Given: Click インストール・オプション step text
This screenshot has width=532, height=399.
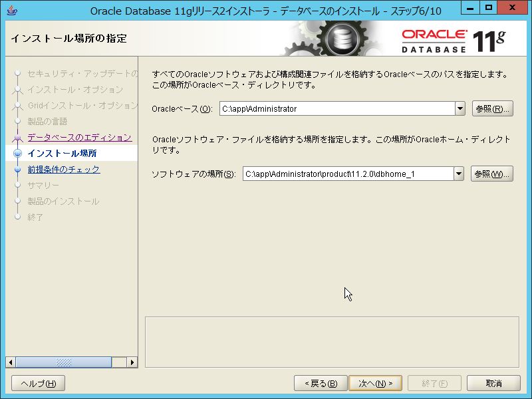Looking at the screenshot, I should click(x=75, y=90).
